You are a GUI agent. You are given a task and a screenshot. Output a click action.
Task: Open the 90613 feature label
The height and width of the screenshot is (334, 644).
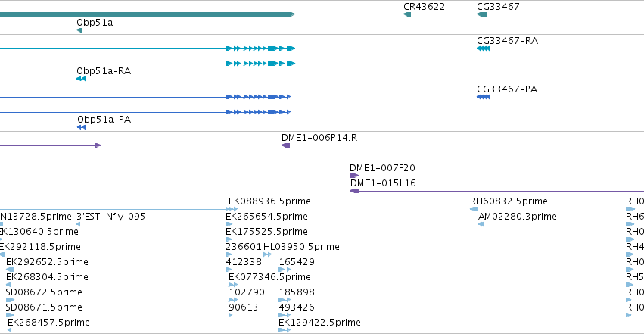[243, 307]
